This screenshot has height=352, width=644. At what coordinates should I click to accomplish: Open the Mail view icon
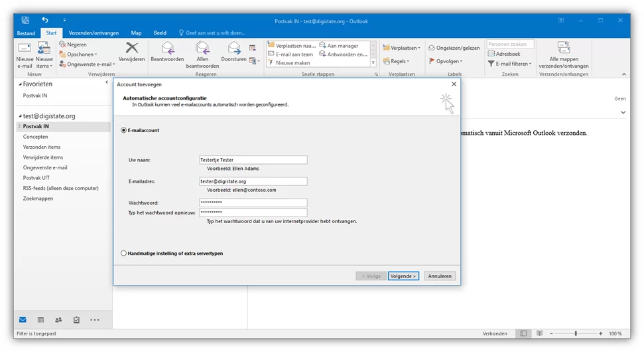(23, 320)
